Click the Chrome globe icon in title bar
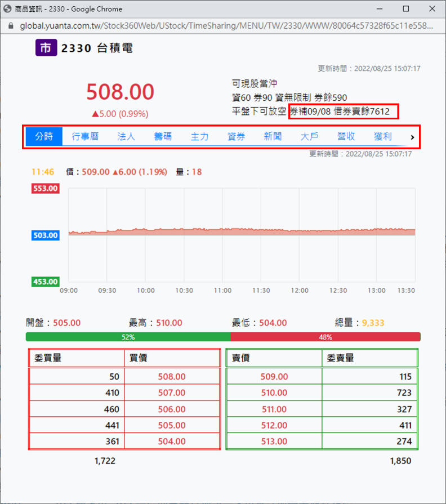 [8, 9]
